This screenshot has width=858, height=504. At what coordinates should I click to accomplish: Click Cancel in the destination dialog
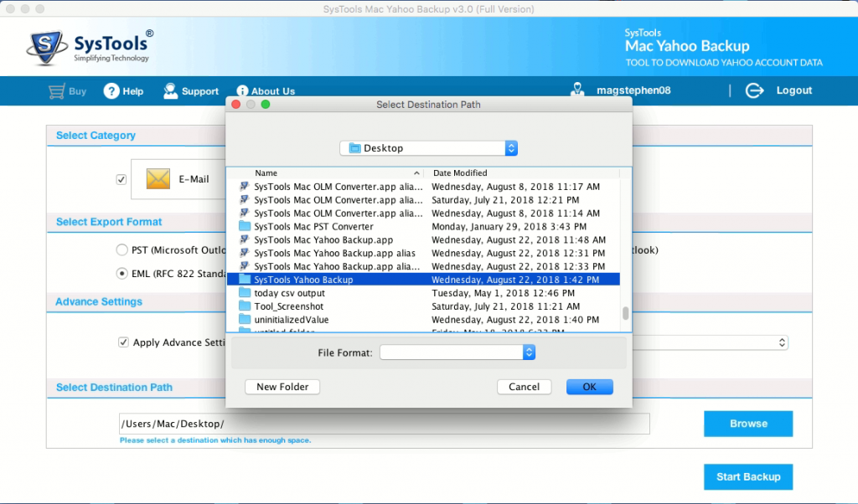524,387
